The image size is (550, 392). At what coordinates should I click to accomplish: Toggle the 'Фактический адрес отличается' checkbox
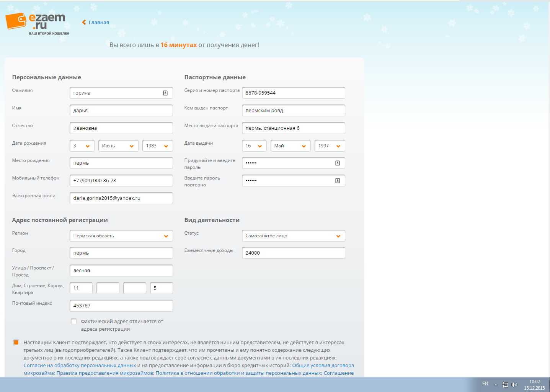click(x=73, y=322)
